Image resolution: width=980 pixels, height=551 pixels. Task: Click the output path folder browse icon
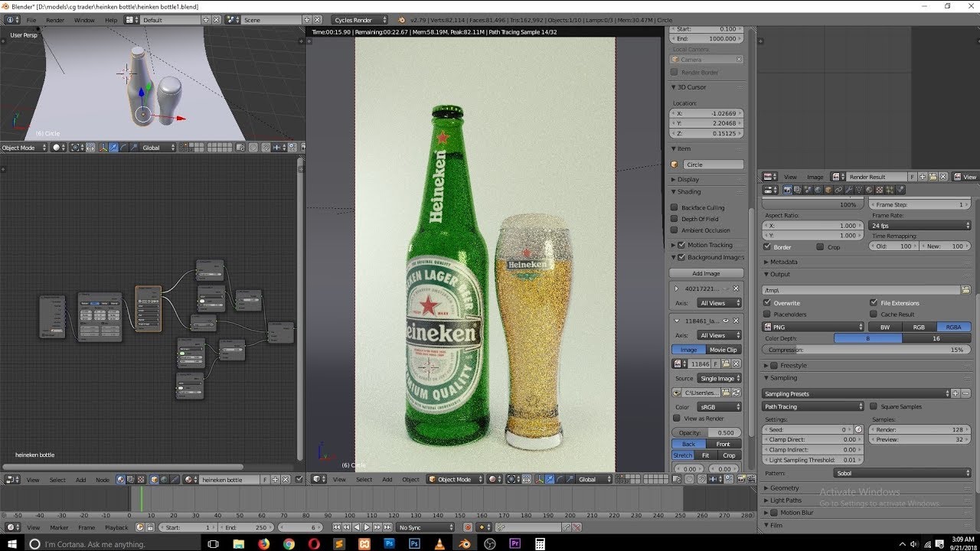pos(966,290)
